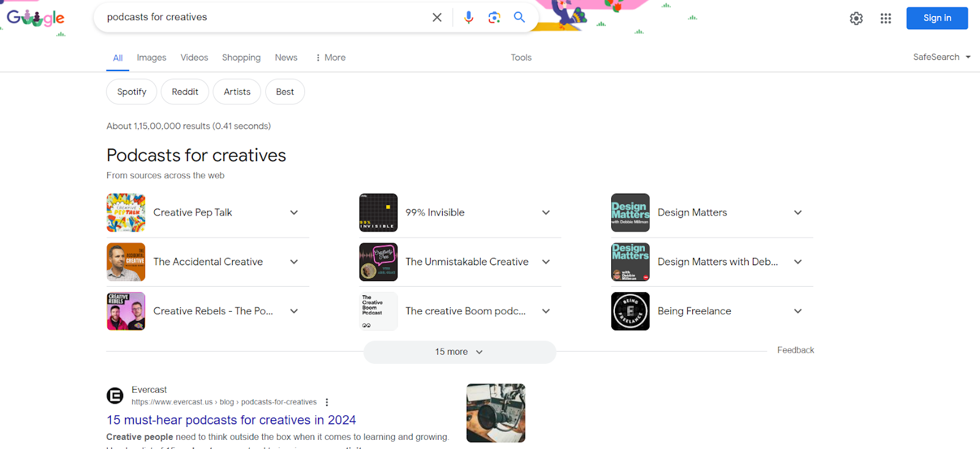Switch to the Images tab
This screenshot has width=980, height=449.
(151, 58)
